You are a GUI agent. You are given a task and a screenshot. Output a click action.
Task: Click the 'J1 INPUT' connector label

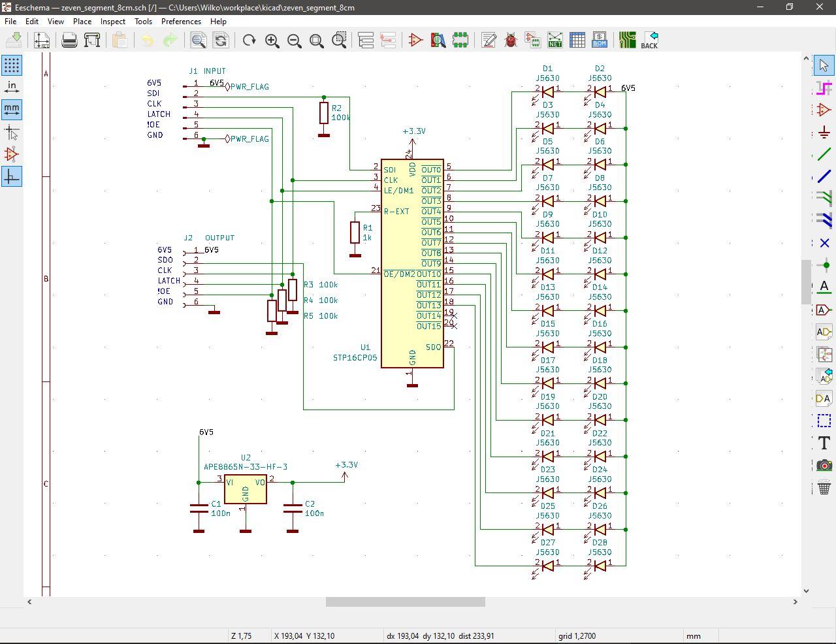coord(207,71)
